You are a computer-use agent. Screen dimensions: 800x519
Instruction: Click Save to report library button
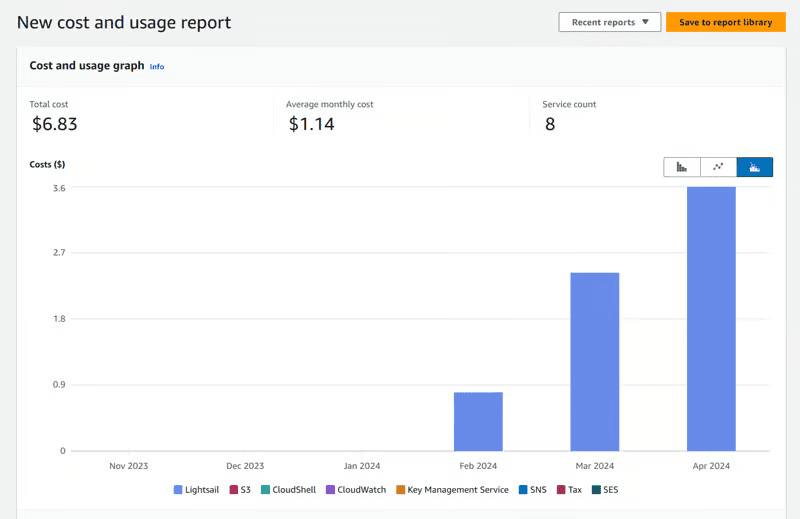[726, 22]
